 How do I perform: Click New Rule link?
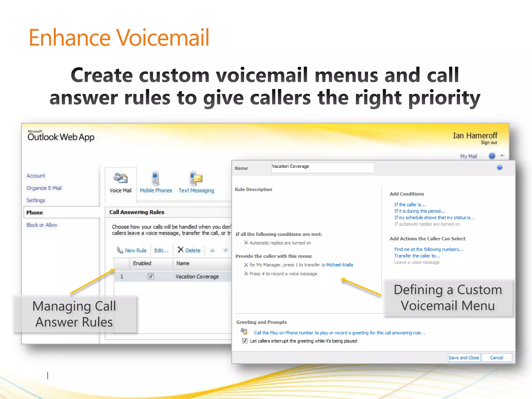(136, 250)
